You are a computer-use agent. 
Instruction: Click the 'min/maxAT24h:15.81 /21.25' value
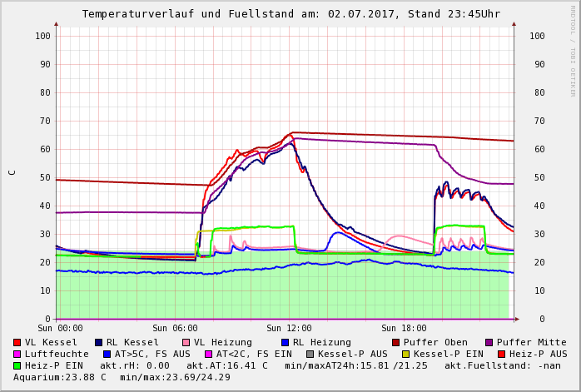pos(356,365)
